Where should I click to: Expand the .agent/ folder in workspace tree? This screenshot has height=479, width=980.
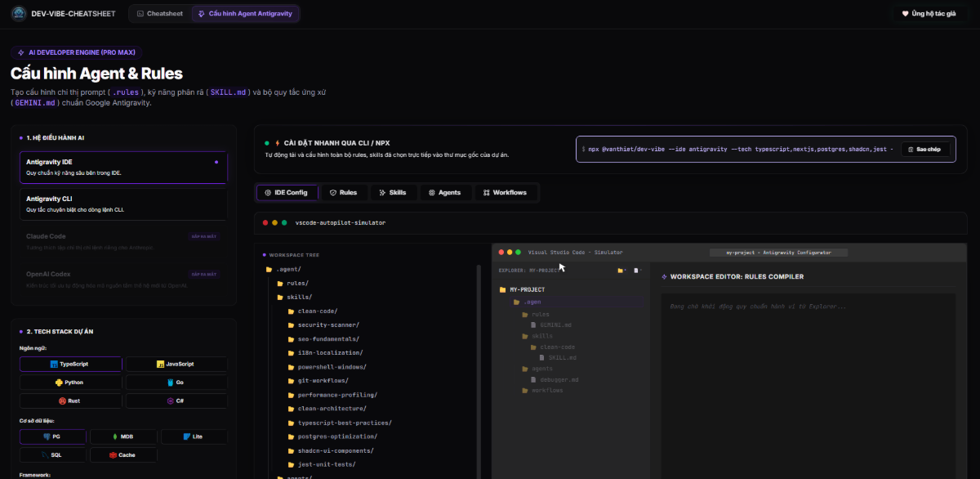pos(284,269)
